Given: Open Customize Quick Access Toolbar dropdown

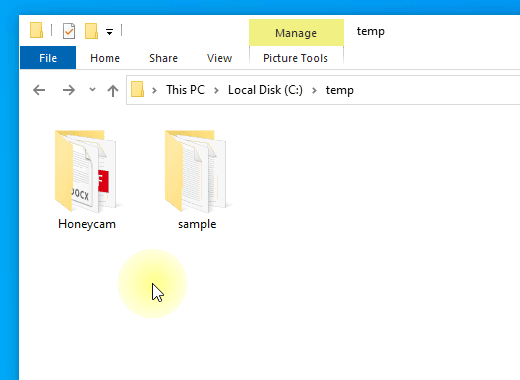Looking at the screenshot, I should pos(109,32).
